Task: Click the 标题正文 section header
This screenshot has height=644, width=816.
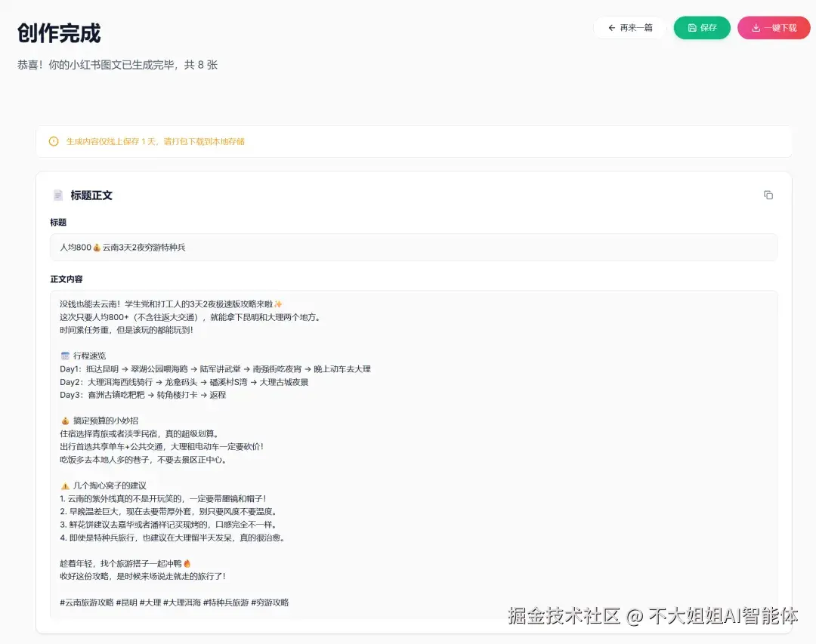Action: [x=91, y=195]
